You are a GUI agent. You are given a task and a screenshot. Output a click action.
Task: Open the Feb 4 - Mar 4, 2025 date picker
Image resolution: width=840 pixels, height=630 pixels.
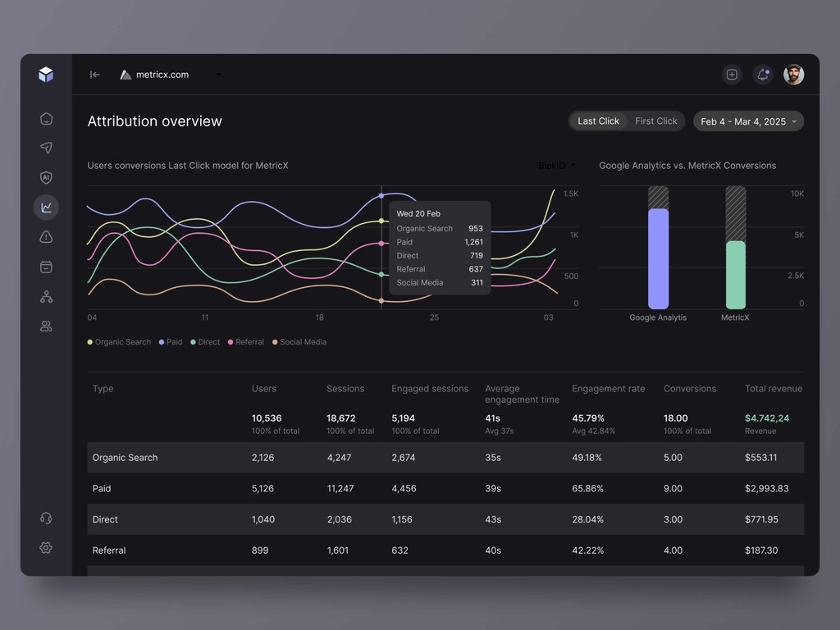(x=747, y=121)
